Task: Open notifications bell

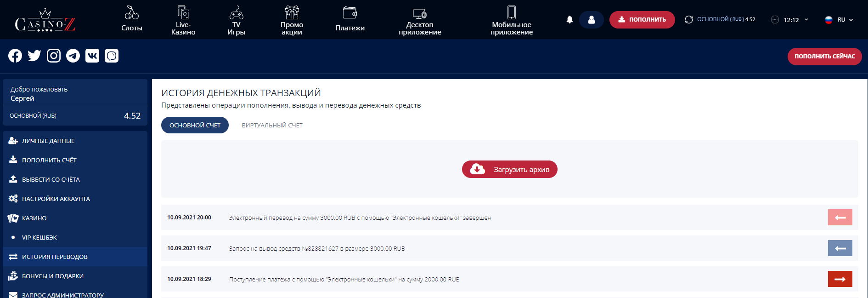Action: [569, 20]
